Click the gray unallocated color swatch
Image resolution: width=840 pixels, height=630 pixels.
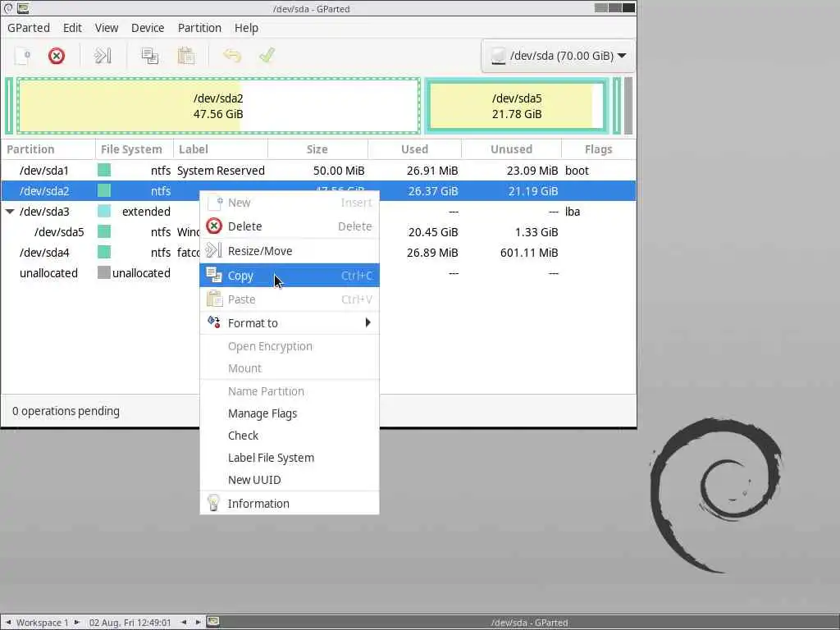pos(104,272)
